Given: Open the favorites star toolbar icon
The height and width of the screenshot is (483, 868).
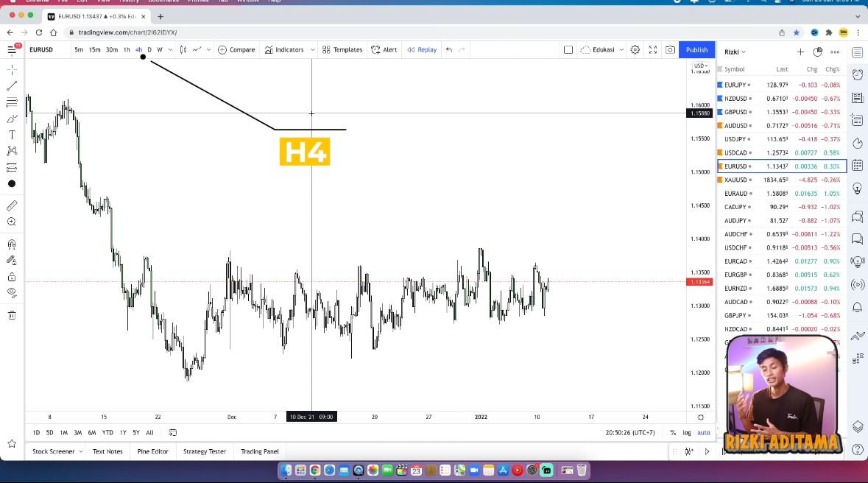Looking at the screenshot, I should click(12, 444).
